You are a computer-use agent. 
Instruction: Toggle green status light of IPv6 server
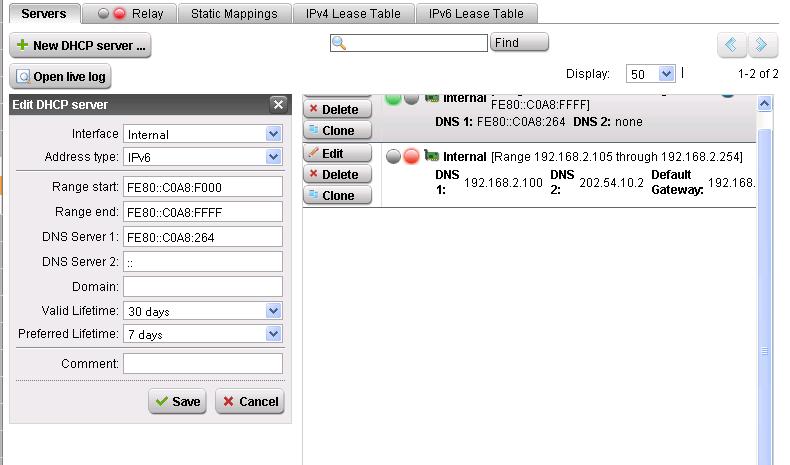tap(393, 98)
